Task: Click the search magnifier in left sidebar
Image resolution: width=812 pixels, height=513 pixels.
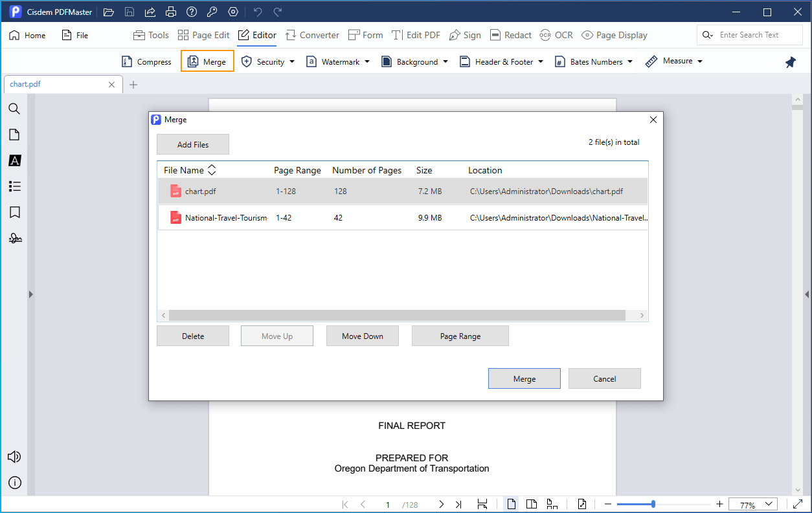Action: tap(14, 109)
